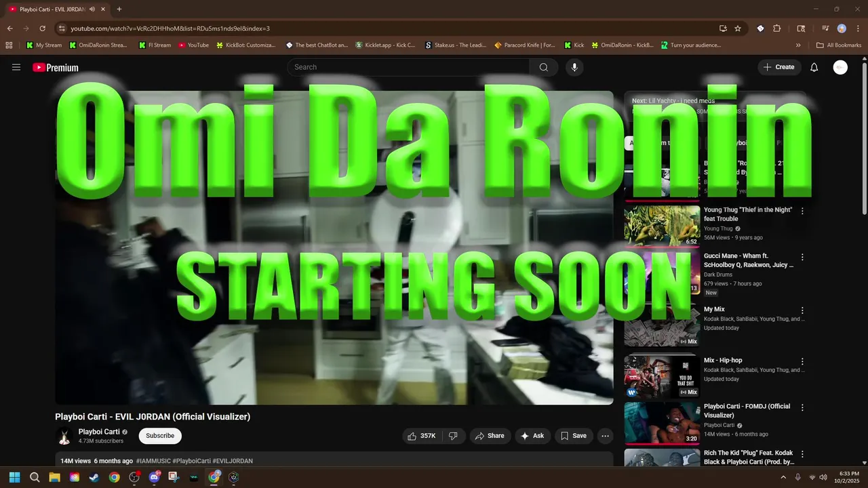
Task: Open Playboi Carti channel avatar
Action: tap(64, 436)
